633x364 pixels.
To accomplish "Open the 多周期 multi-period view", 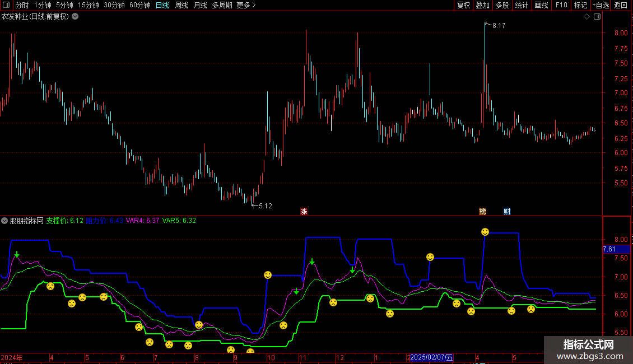I will tap(222, 5).
